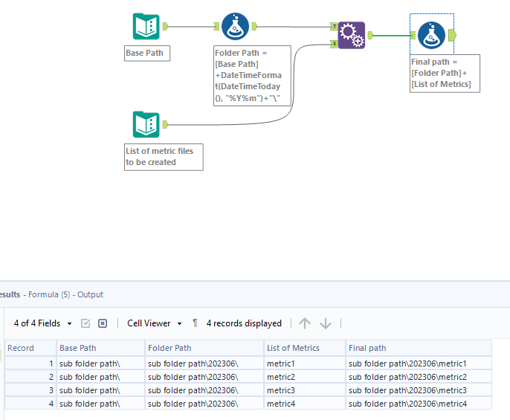The height and width of the screenshot is (420, 510).
Task: Expand the Cell Viewer dropdown
Action: click(154, 323)
